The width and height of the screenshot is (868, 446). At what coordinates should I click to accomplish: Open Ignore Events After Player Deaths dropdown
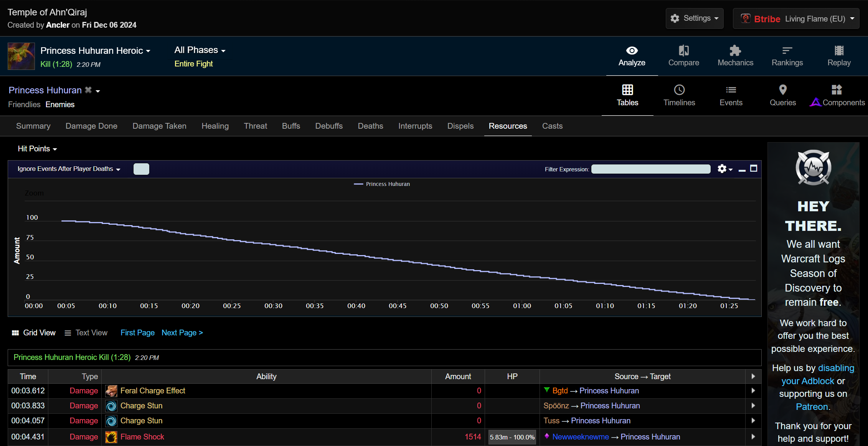point(69,169)
